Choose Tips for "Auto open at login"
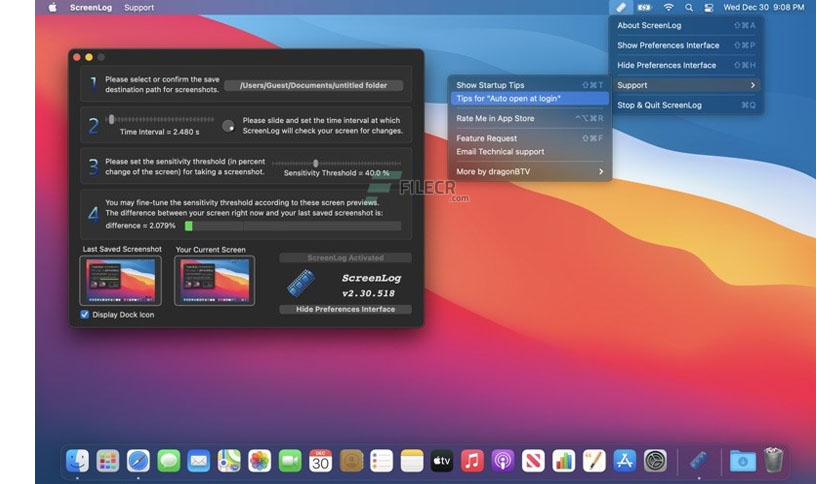 pyautogui.click(x=529, y=99)
